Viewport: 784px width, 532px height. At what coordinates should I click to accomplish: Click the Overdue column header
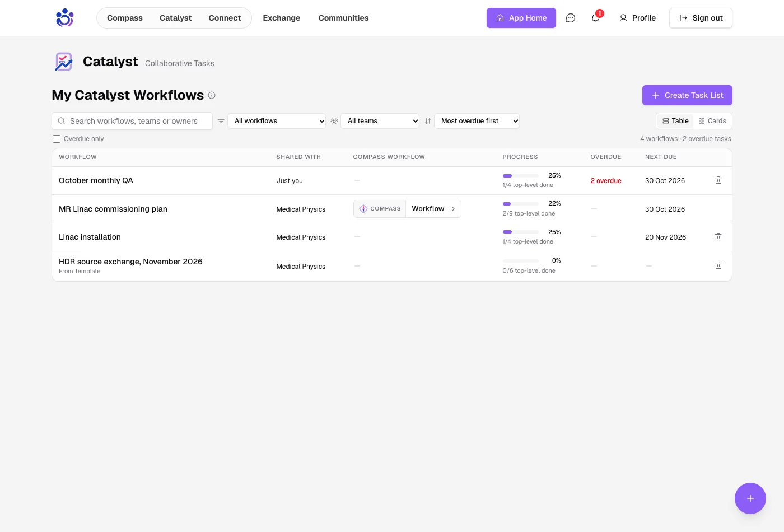click(606, 157)
